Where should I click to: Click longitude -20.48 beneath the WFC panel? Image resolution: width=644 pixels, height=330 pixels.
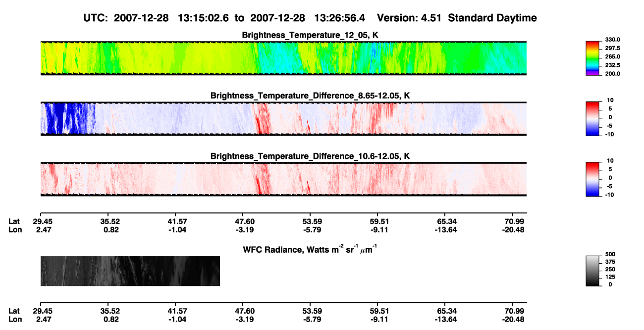(515, 319)
